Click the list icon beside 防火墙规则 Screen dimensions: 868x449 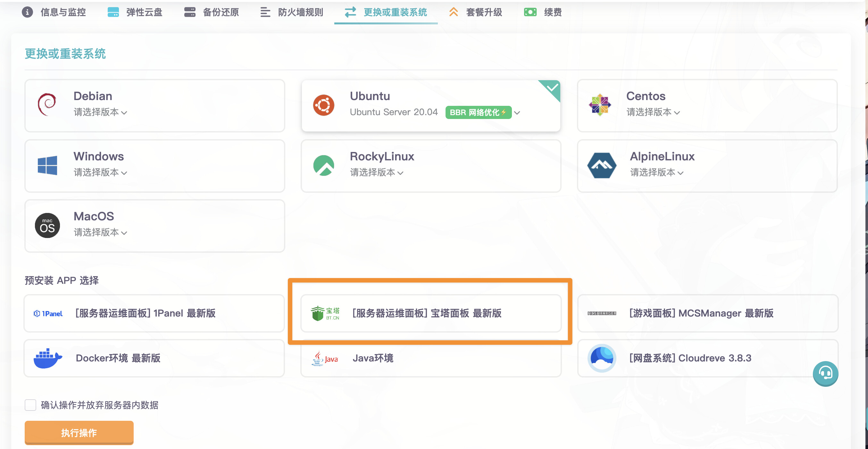265,12
